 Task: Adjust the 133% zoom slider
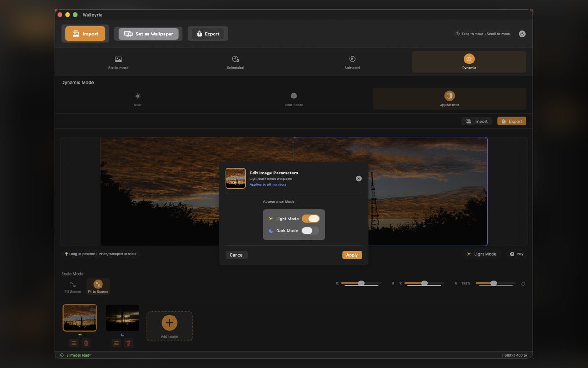pos(495,283)
